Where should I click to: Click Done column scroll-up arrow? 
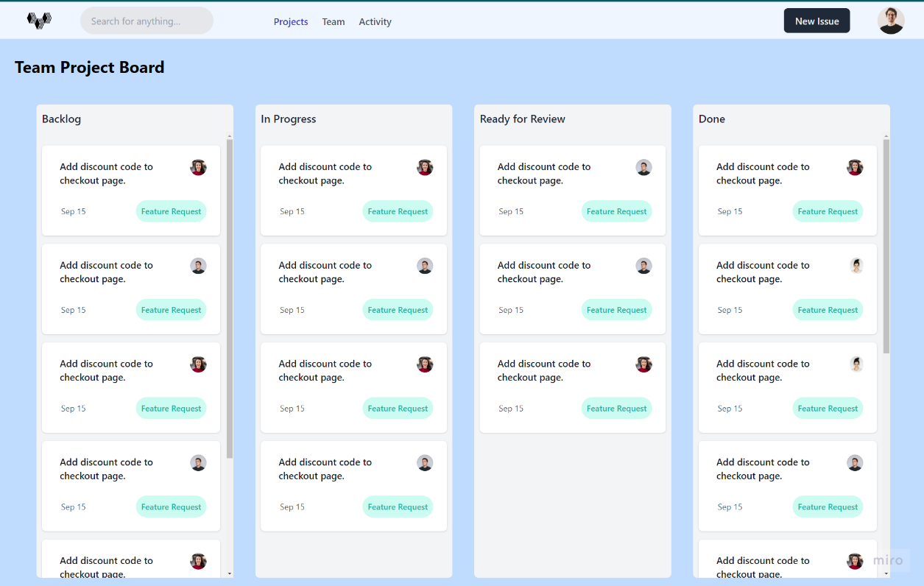coord(886,136)
